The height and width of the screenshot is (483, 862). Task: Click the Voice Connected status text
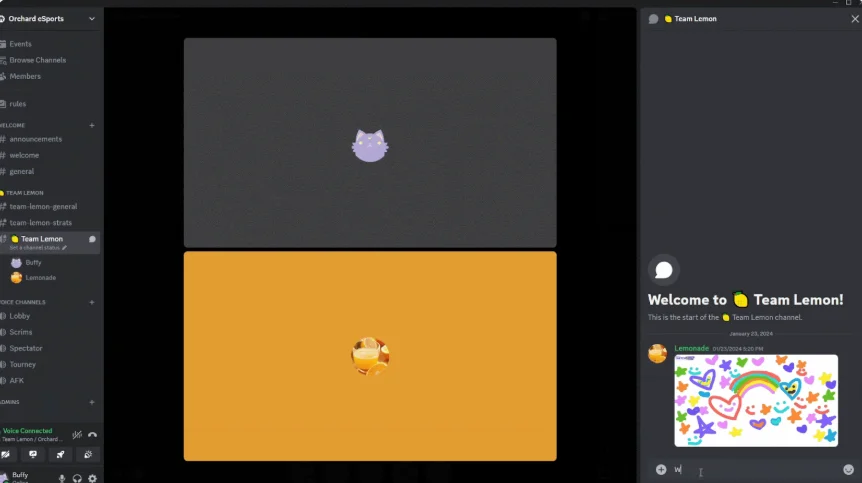[x=27, y=431]
